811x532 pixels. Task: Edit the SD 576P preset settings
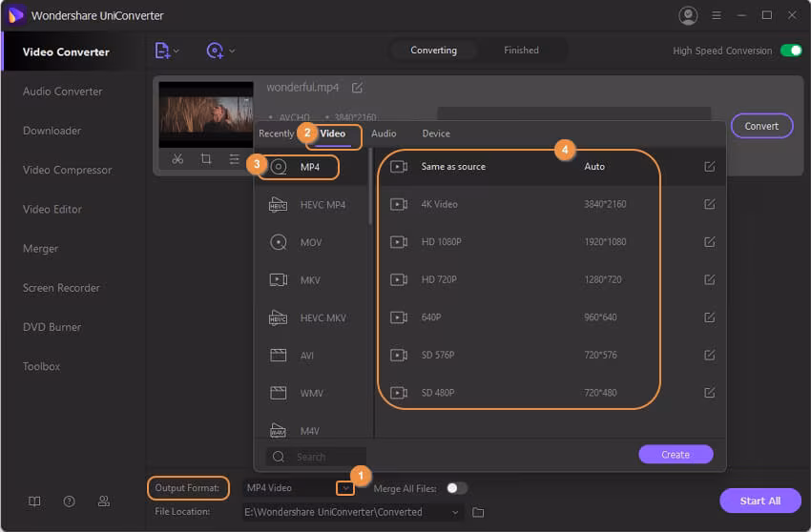(x=710, y=356)
